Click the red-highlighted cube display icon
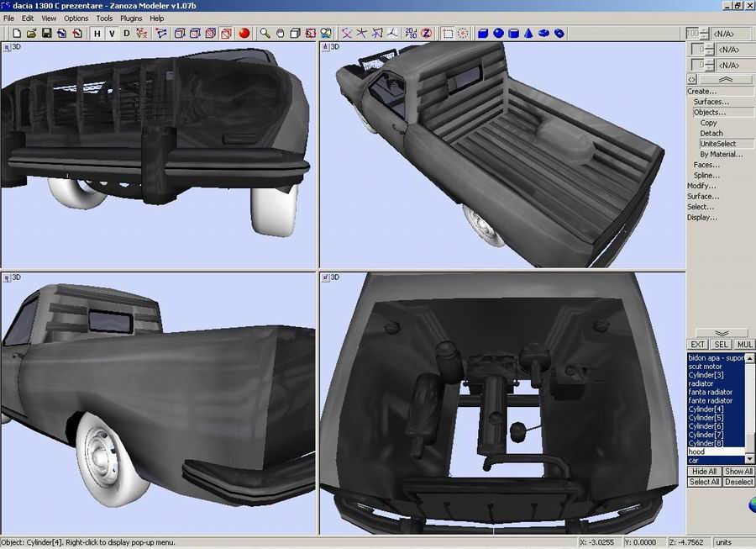Screen dimensions: 756x549 (x=226, y=34)
